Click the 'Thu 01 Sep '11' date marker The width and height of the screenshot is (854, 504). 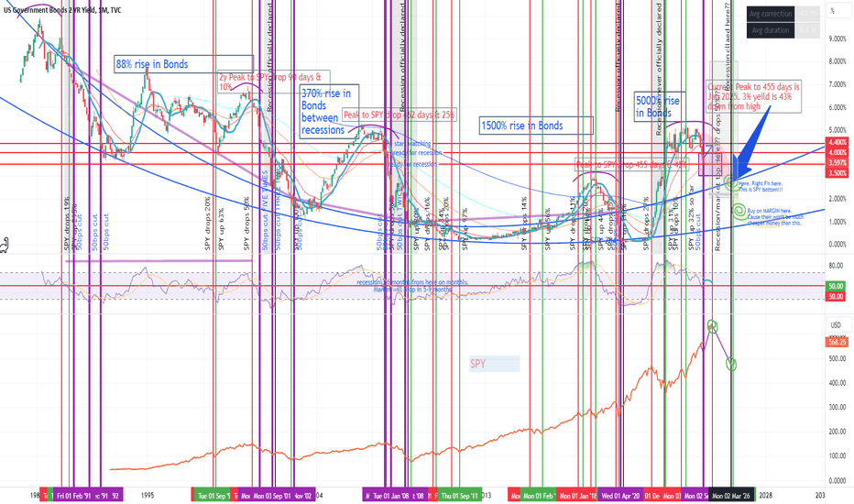(460, 496)
